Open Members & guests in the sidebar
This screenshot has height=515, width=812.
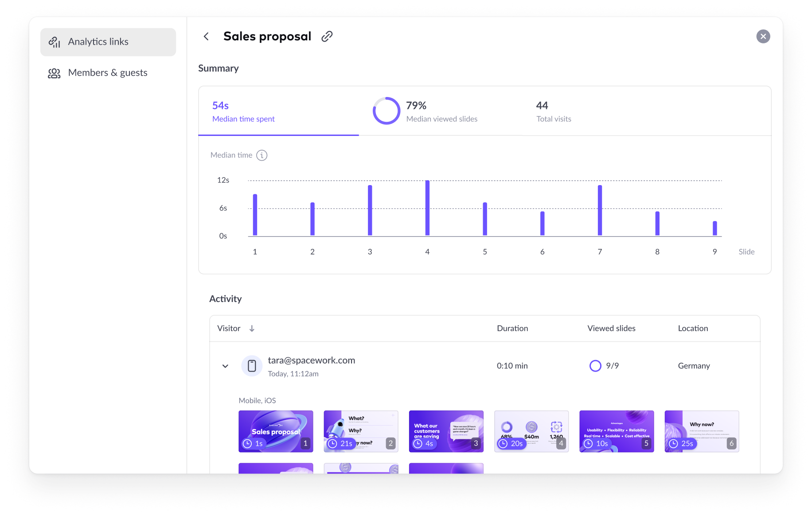coord(108,73)
